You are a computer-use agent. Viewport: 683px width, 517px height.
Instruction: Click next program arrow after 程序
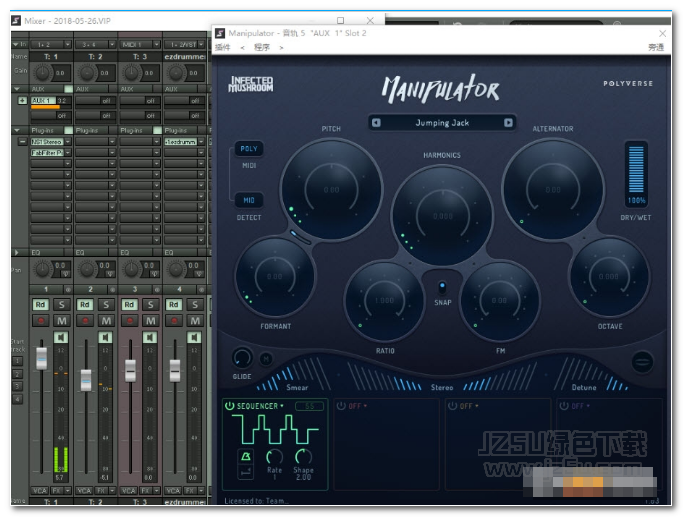point(281,47)
